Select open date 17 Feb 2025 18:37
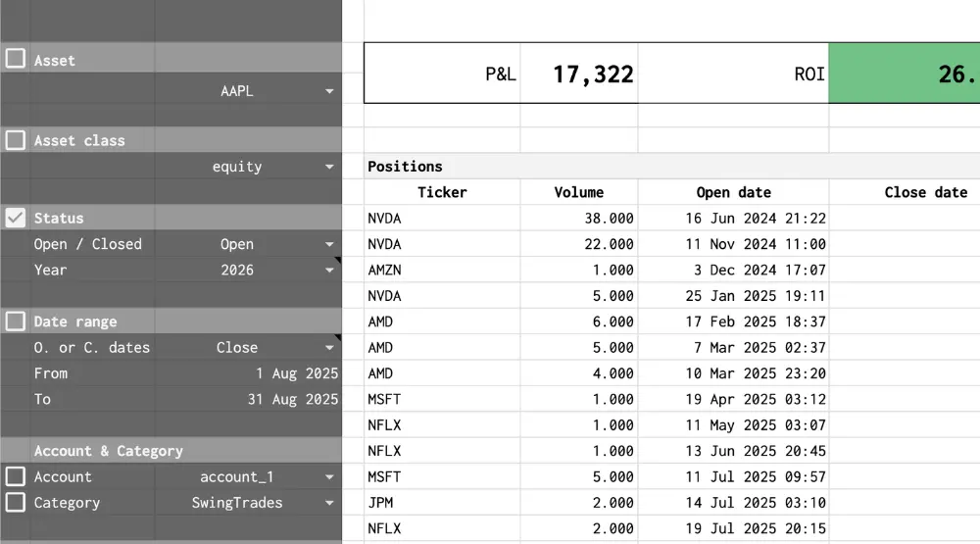The height and width of the screenshot is (544, 980). pos(733,321)
